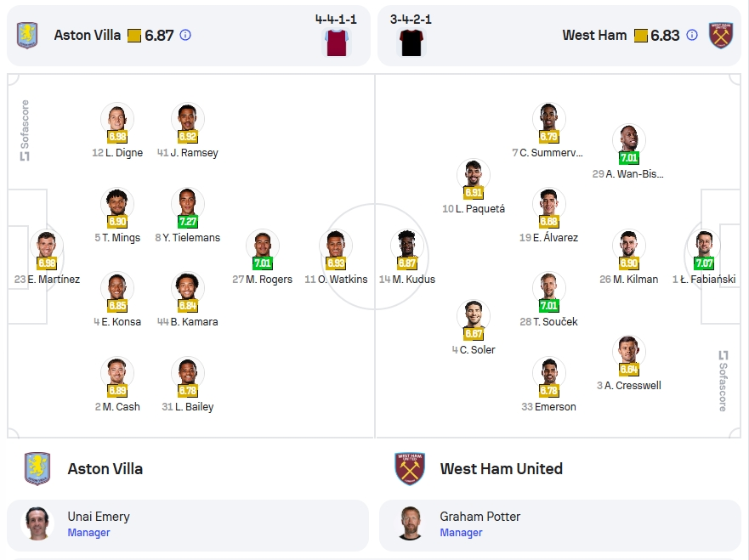The image size is (749, 560).
Task: Open the Aston Villa crest in the header
Action: [x=27, y=36]
